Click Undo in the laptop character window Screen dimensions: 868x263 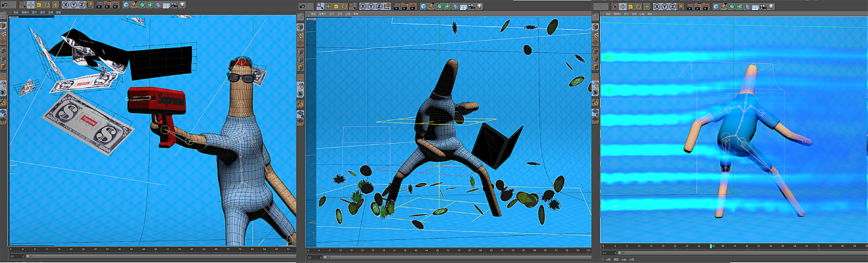click(x=302, y=6)
